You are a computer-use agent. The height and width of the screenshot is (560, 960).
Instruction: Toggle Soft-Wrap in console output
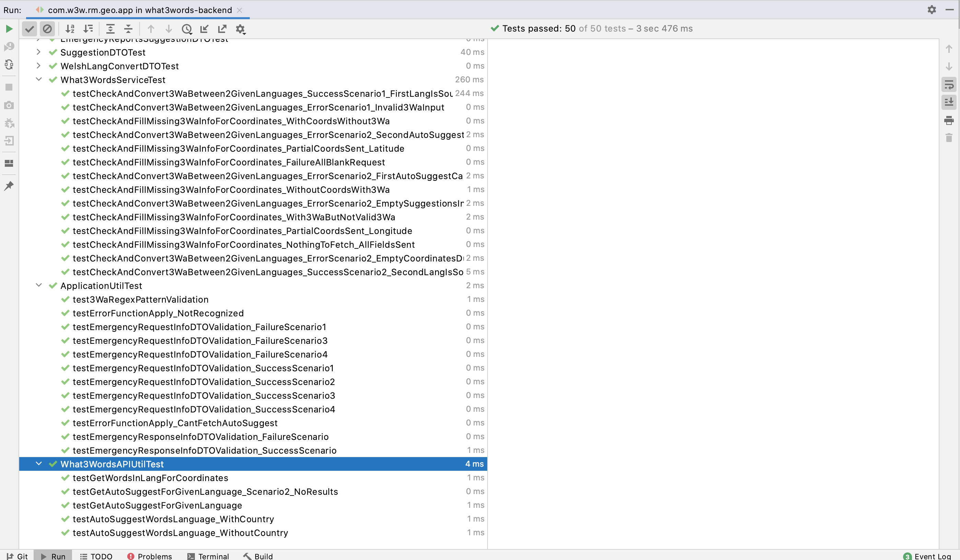coord(949,84)
